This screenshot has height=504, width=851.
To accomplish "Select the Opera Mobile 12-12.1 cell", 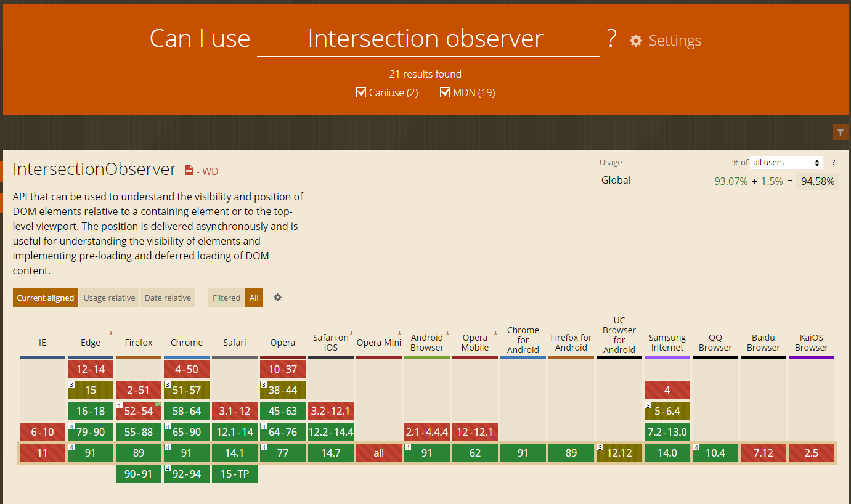I will pyautogui.click(x=475, y=432).
